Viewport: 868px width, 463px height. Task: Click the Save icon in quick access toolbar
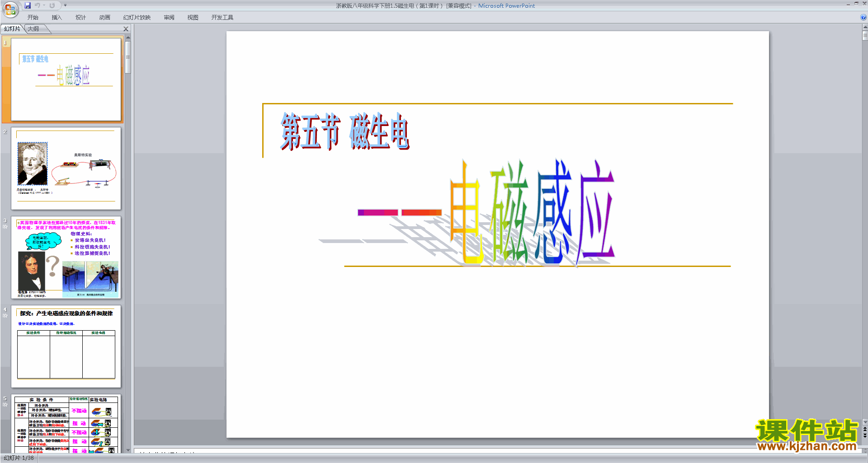(x=28, y=5)
